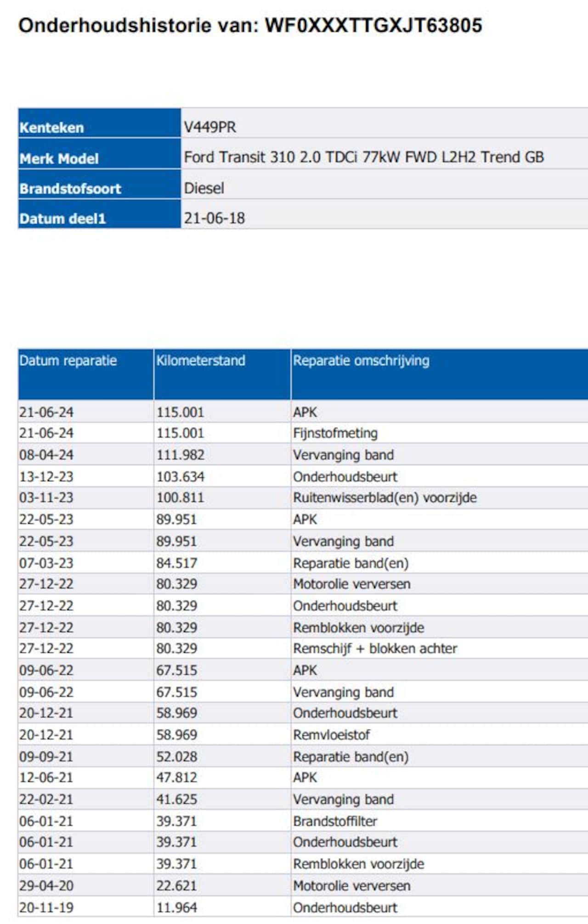Click the mileage value 111.982
The width and height of the screenshot is (588, 924).
point(180,455)
